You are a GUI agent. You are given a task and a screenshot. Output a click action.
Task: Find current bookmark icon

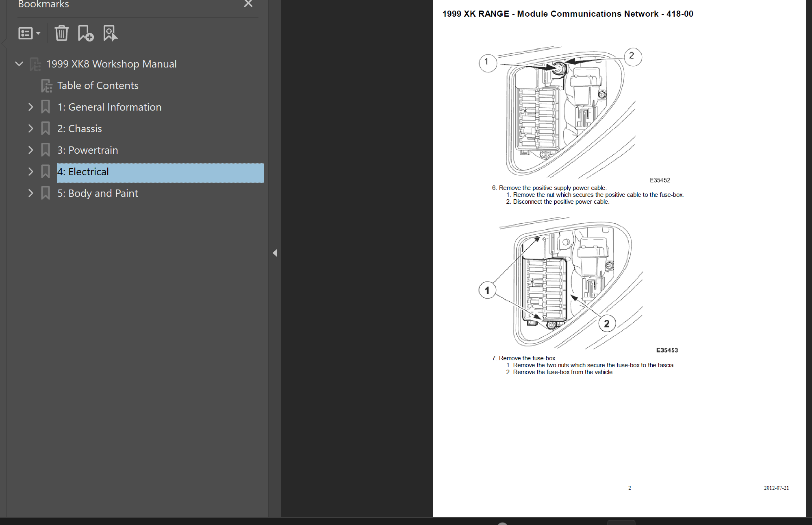[x=110, y=33]
